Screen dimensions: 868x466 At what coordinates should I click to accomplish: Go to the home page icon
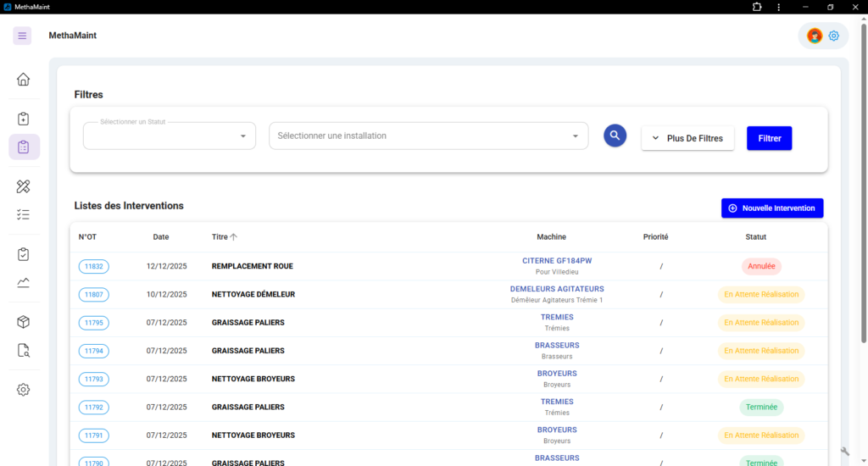tap(24, 80)
